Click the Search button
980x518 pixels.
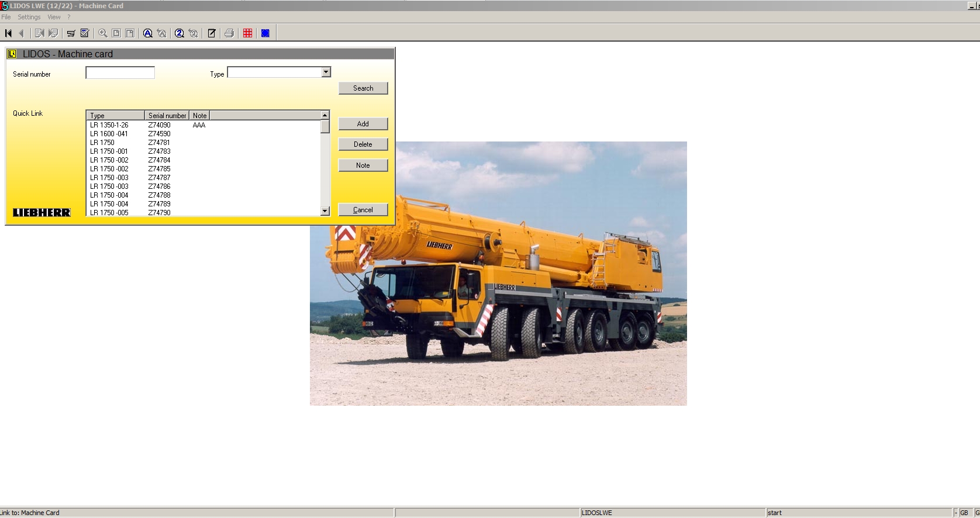363,88
